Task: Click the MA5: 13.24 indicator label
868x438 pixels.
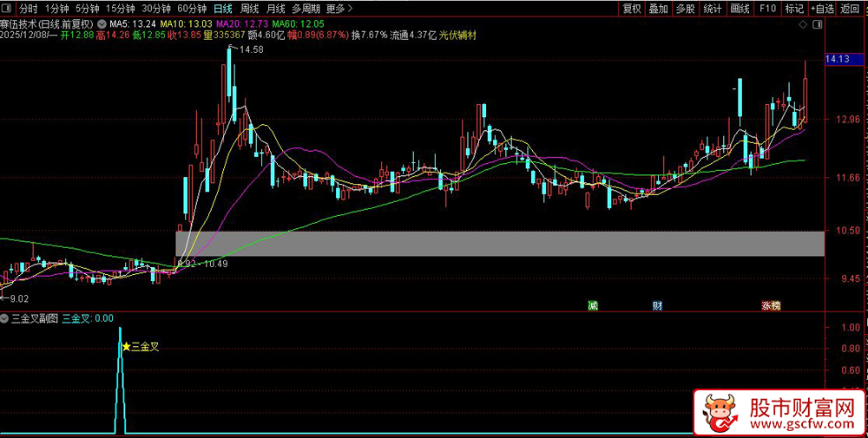Action: click(x=133, y=23)
